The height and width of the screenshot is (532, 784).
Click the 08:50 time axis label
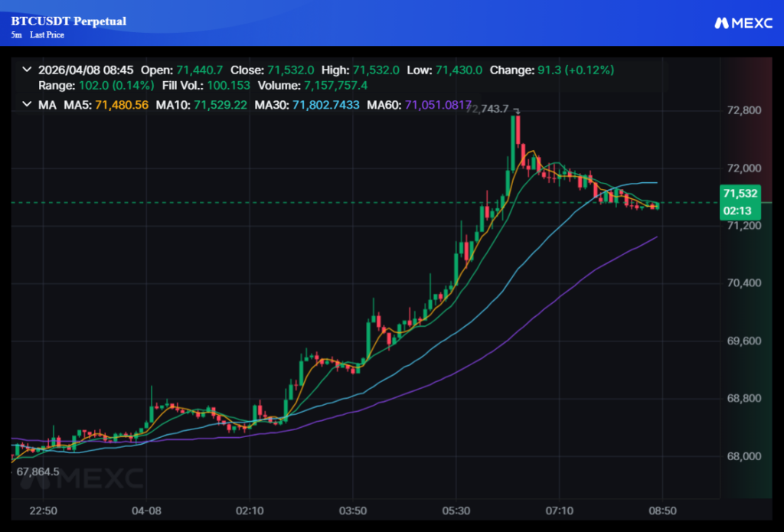coord(663,511)
